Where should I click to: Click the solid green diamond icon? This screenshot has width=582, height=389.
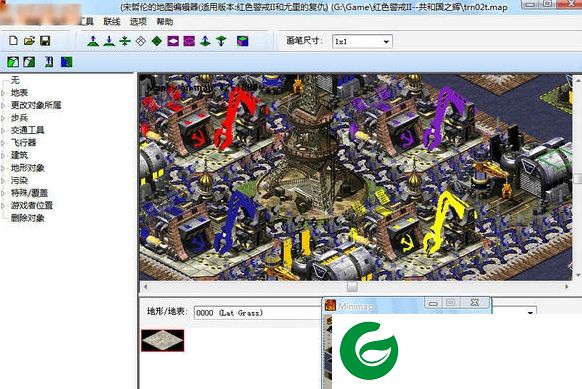(157, 41)
